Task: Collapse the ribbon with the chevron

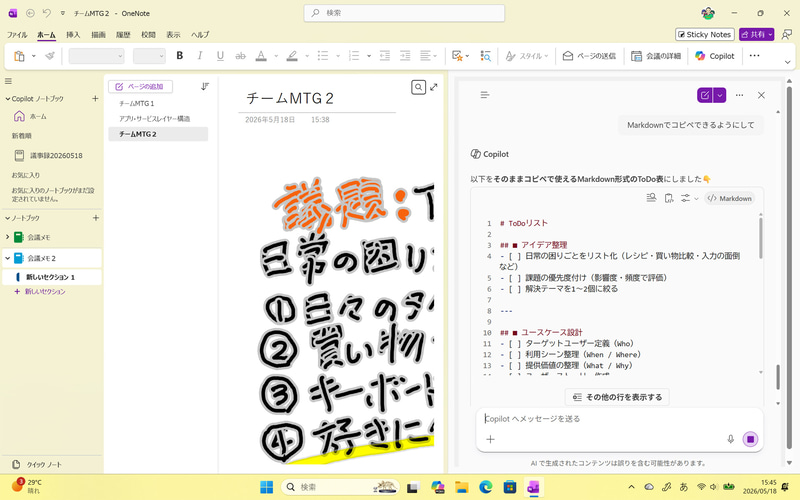Action: click(x=787, y=62)
